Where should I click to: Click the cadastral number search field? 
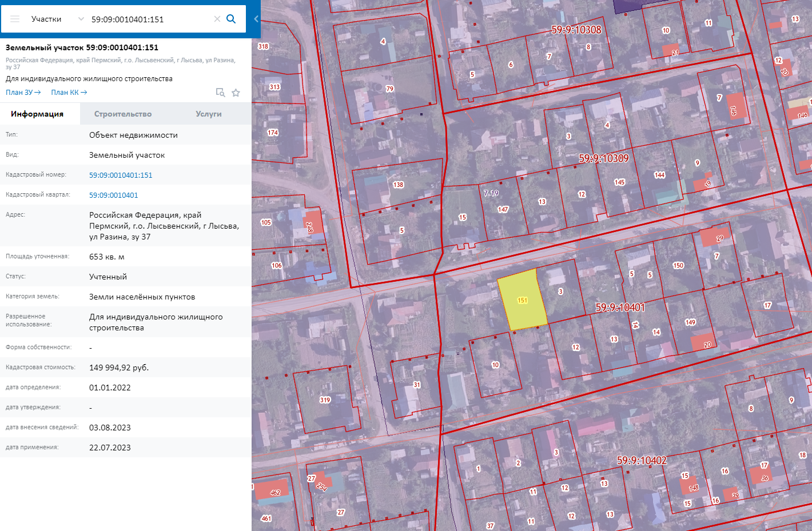pos(149,19)
